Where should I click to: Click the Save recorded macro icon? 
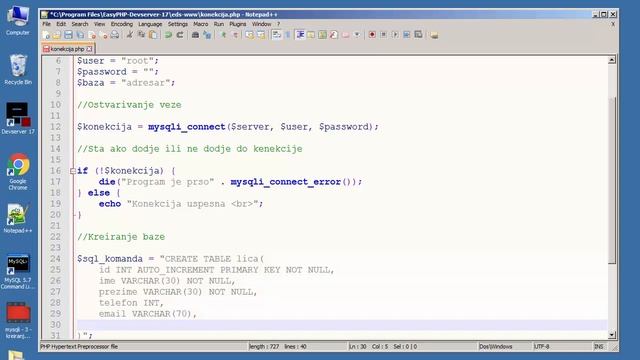(x=418, y=35)
